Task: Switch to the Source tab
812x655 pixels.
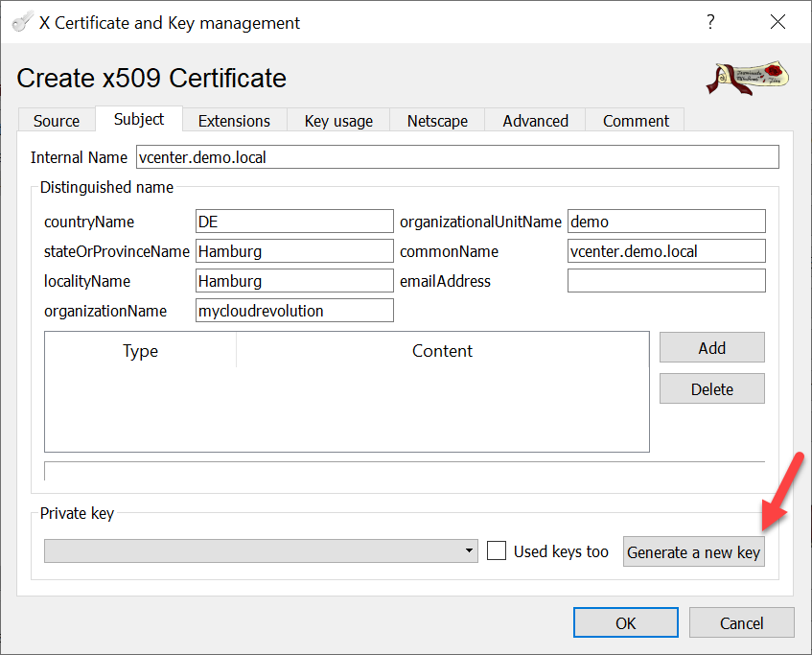Action: click(x=57, y=121)
